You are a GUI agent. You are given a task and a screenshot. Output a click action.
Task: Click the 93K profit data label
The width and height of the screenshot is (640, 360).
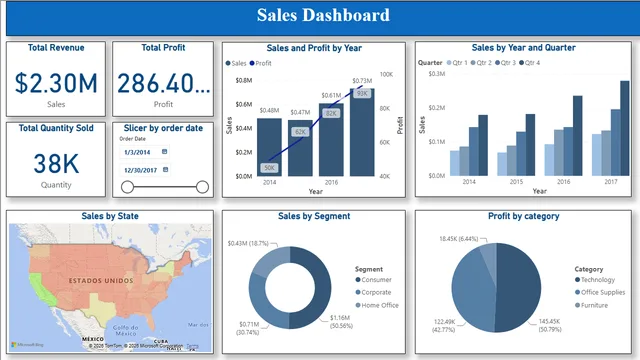(x=362, y=93)
